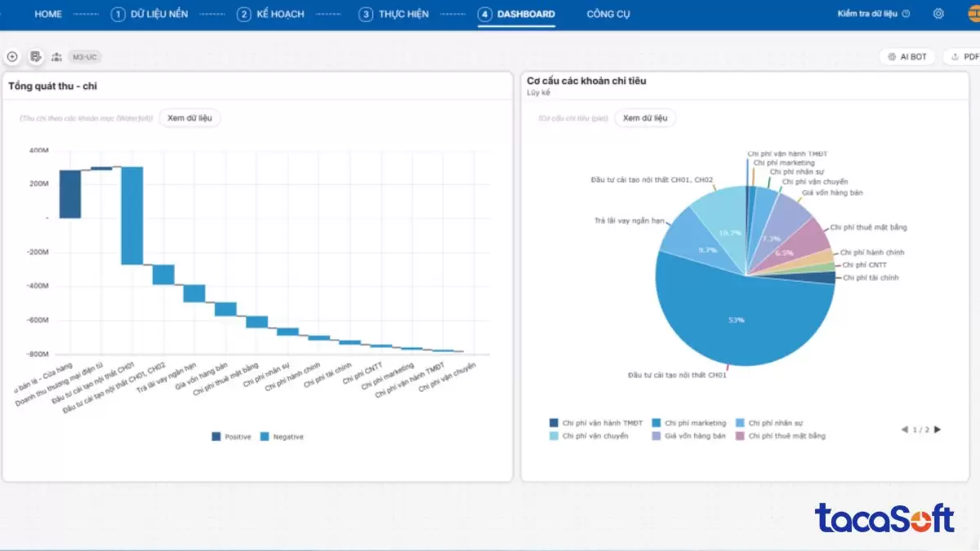Click the Giá vốn hàng bán legend swatch

657,436
